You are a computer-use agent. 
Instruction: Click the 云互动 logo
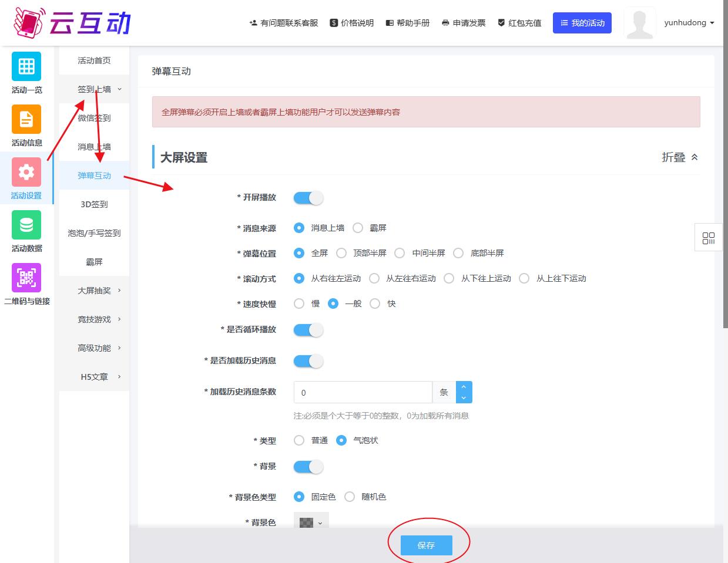(72, 23)
